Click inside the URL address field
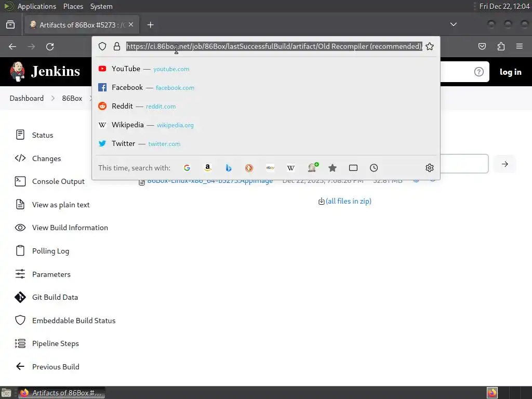This screenshot has width=532, height=399. point(274,46)
